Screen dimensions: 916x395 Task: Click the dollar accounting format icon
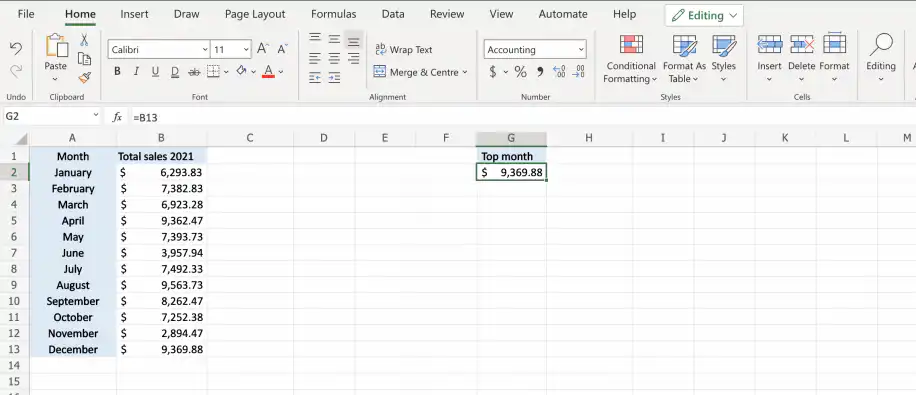tap(492, 72)
